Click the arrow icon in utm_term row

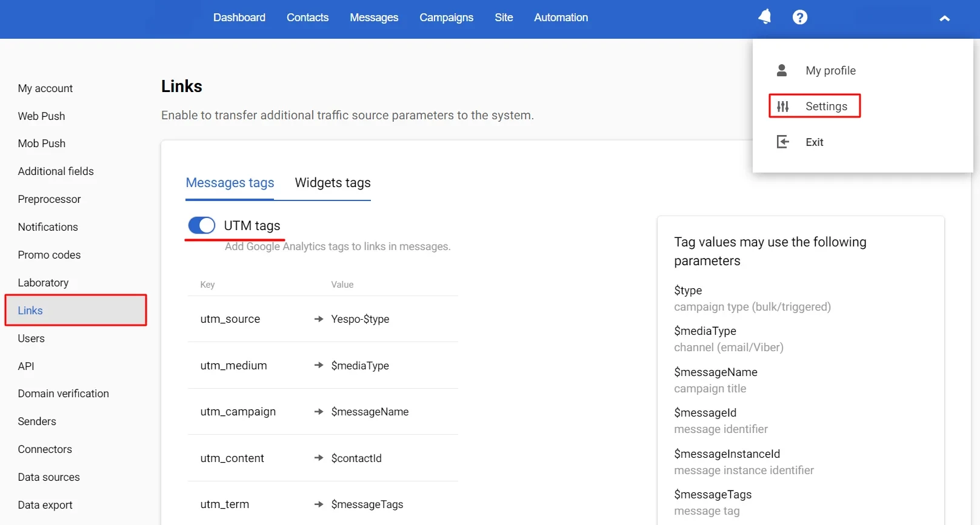(319, 504)
